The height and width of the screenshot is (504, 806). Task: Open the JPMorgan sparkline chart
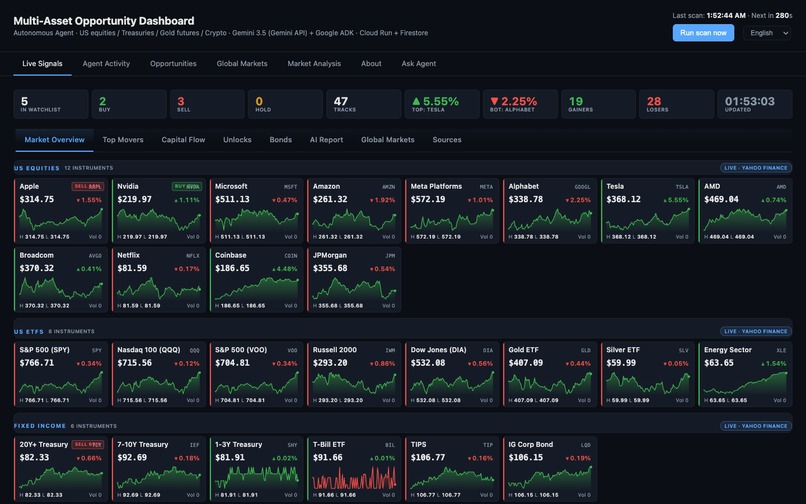(354, 289)
